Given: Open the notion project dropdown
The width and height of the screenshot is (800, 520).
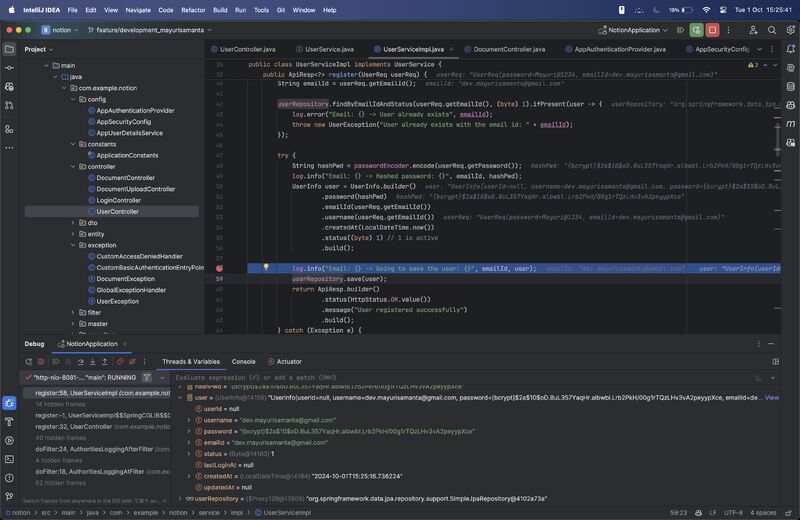Looking at the screenshot, I should (x=60, y=30).
